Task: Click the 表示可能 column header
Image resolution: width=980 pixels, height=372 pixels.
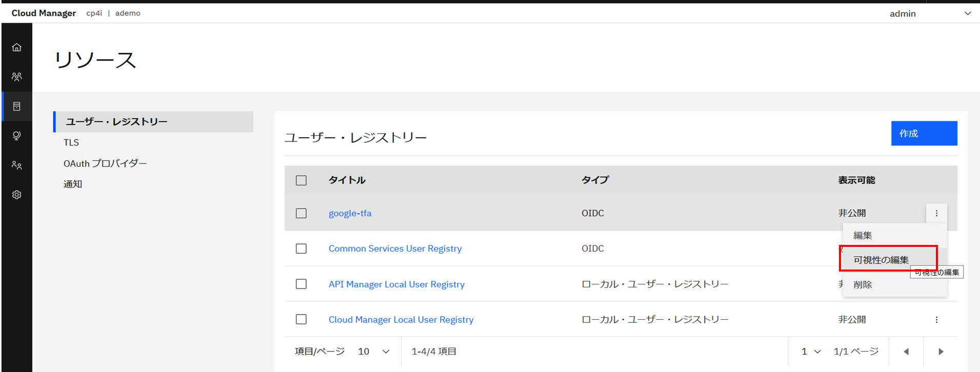Action: click(856, 180)
